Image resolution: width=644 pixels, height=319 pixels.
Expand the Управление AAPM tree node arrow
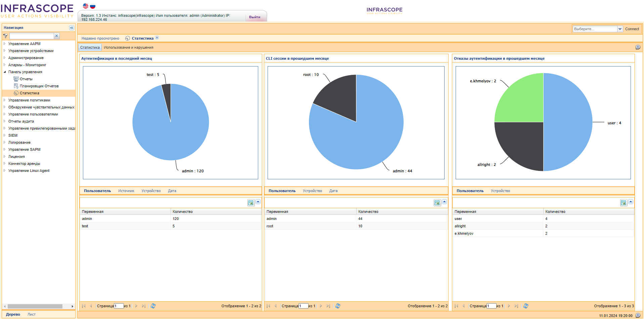5,44
